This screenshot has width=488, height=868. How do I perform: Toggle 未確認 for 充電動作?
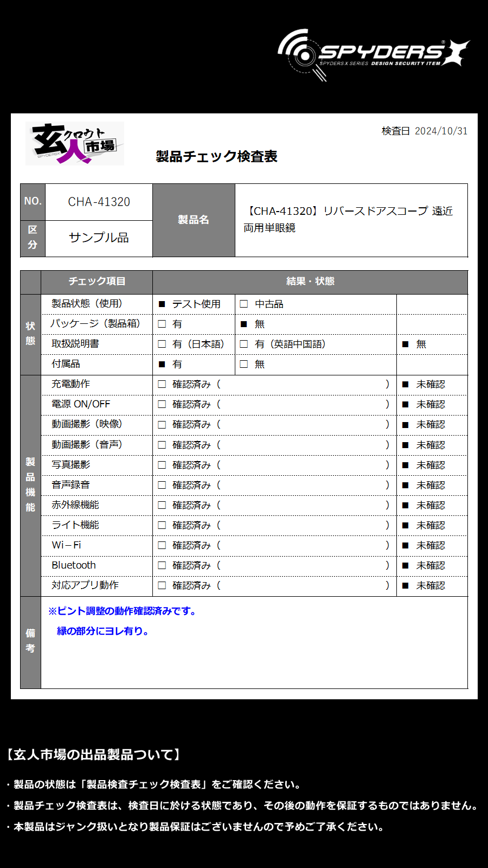405,385
